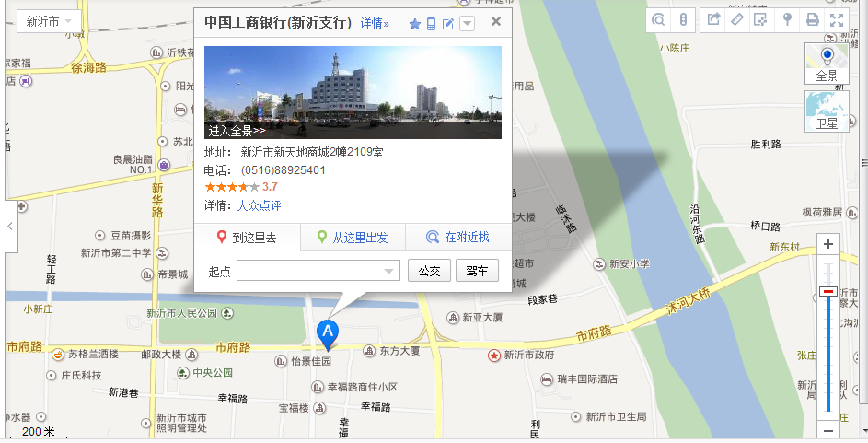The width and height of the screenshot is (868, 443).
Task: Click the star favorite icon in popup
Action: point(414,23)
